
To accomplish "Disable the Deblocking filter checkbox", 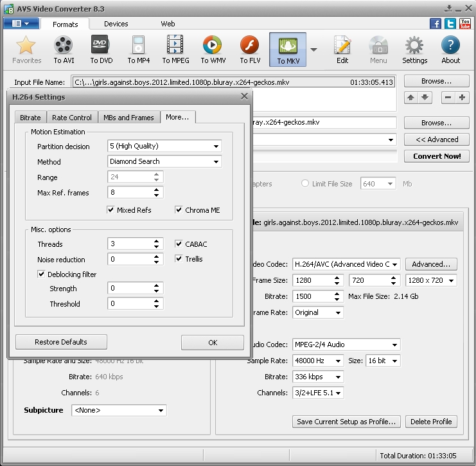I will tap(41, 274).
